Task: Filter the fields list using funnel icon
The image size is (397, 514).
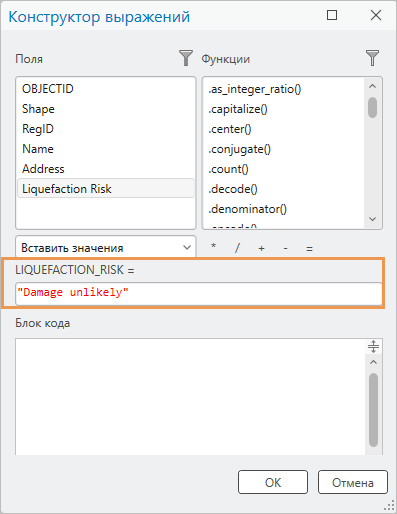Action: pos(186,58)
